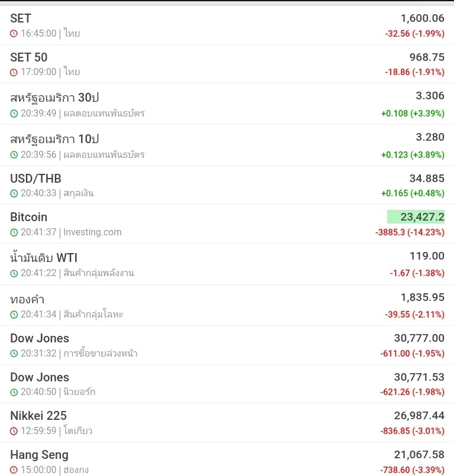The image size is (454, 476).
Task: Click the green clock icon under USD/THB
Action: click(x=14, y=193)
